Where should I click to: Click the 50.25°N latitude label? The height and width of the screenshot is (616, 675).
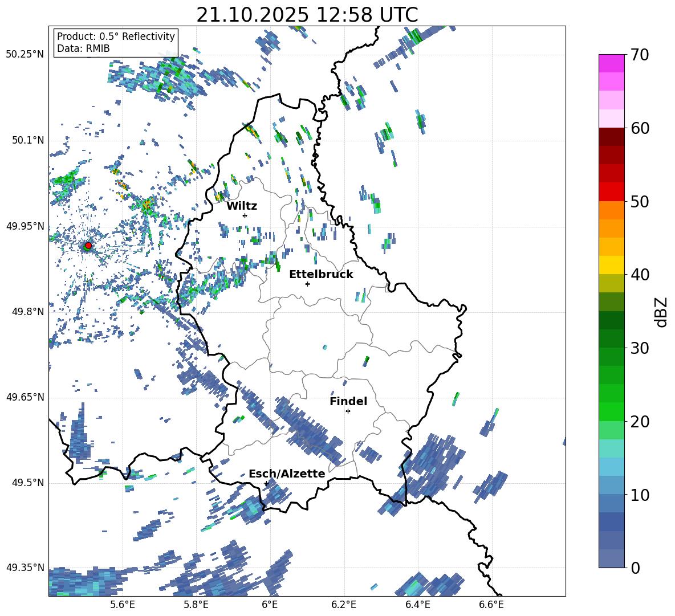click(25, 55)
